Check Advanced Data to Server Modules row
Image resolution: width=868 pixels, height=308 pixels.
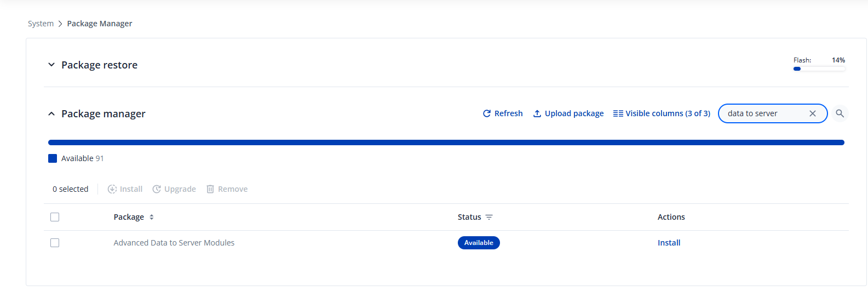coord(55,243)
